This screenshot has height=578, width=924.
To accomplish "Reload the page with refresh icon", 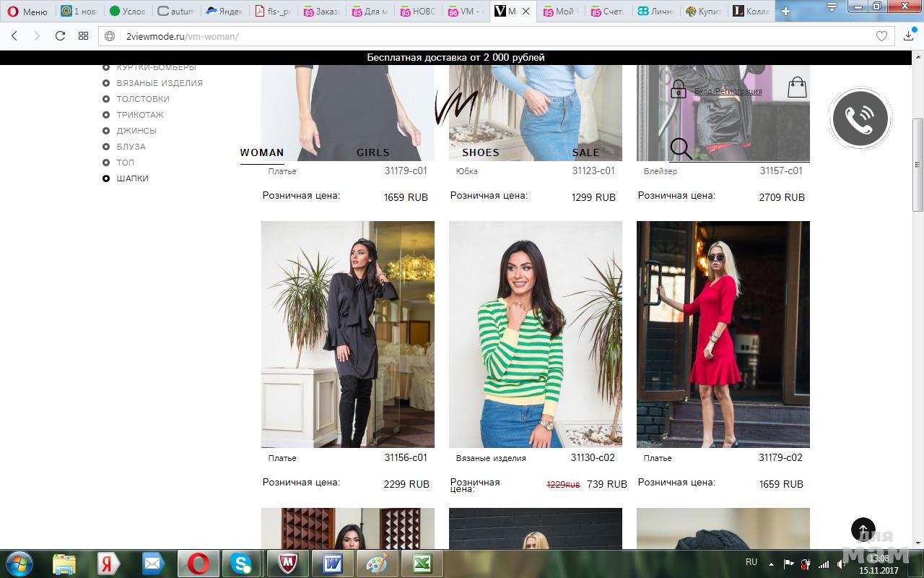I will pos(60,36).
